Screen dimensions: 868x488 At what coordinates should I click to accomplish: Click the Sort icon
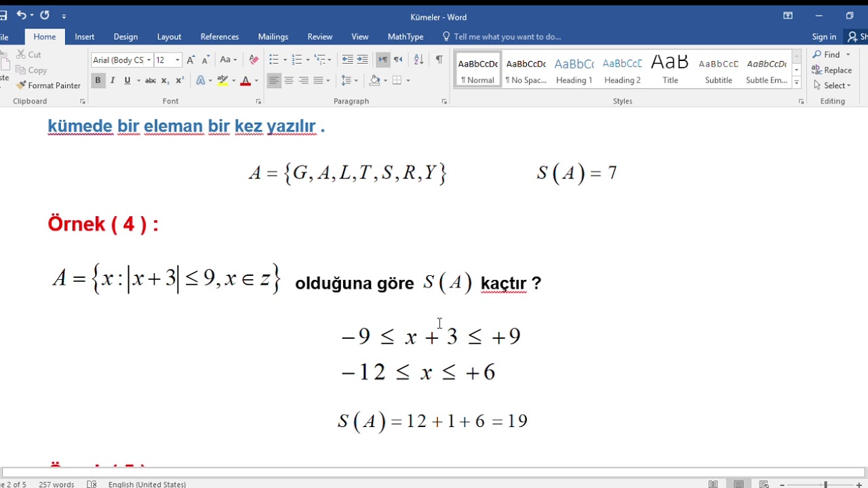418,60
